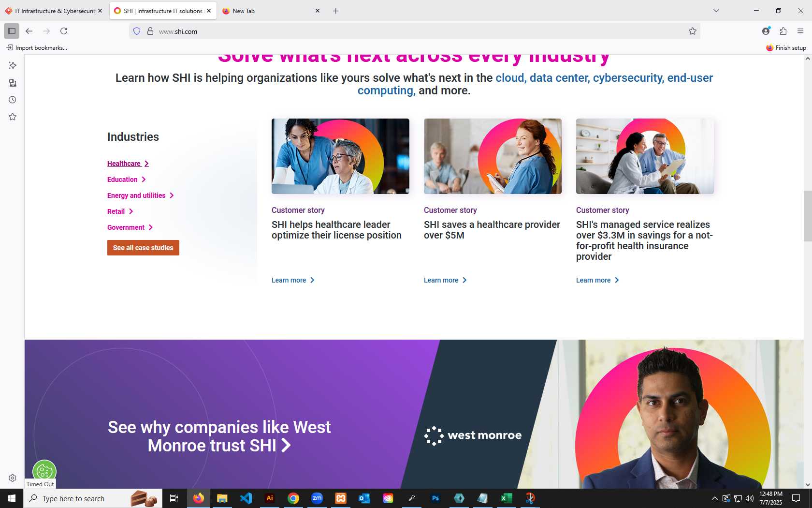Open SHI helps healthcare leader headline
Image resolution: width=812 pixels, height=508 pixels.
click(x=336, y=230)
